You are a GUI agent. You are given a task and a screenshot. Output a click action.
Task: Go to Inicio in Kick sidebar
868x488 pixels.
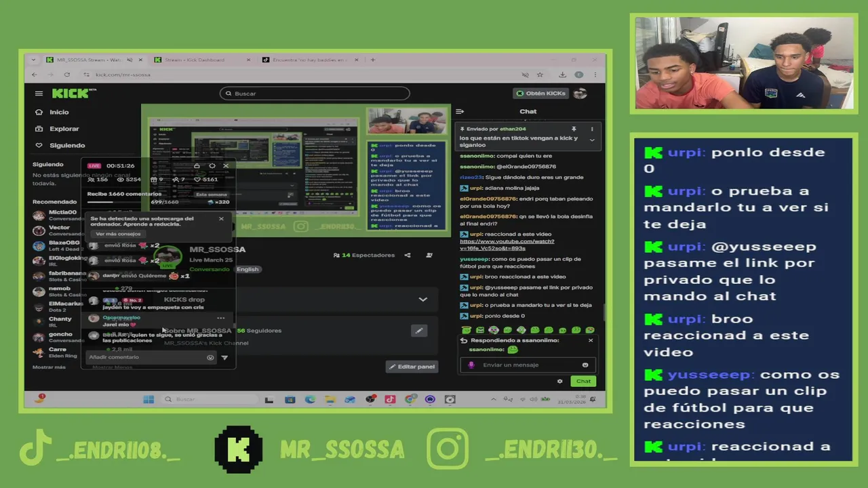click(53, 112)
